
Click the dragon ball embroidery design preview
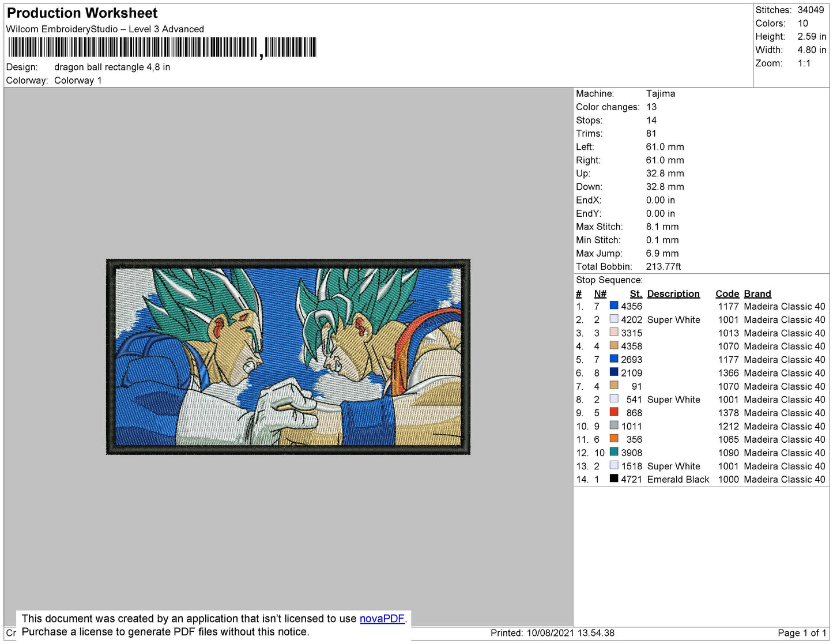pos(288,357)
